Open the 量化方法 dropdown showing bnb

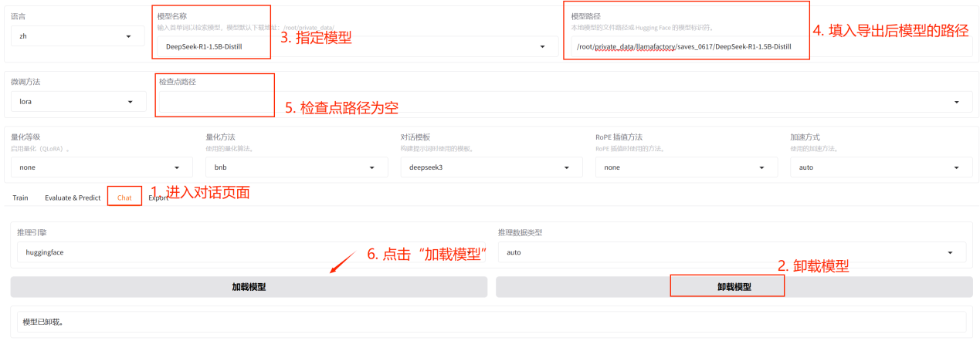296,167
